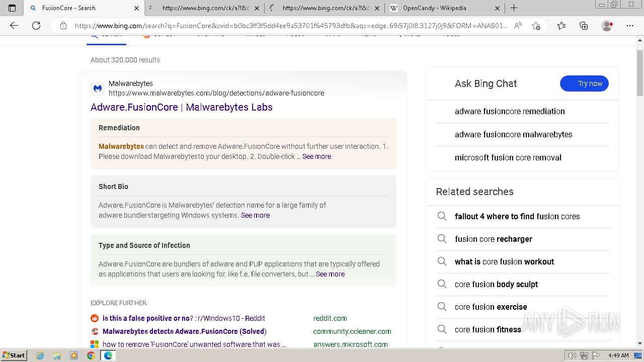Close the FusionCore - Search tab
Image resolution: width=644 pixels, height=362 pixels.
pos(136,8)
